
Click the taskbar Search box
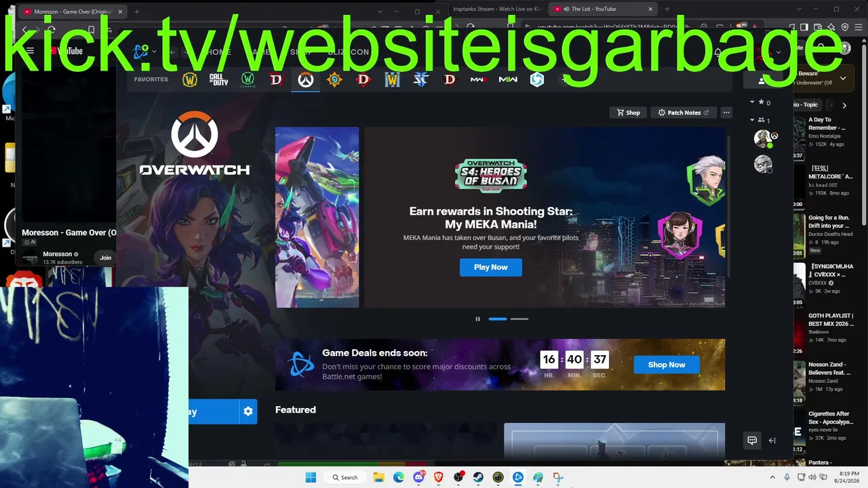344,477
